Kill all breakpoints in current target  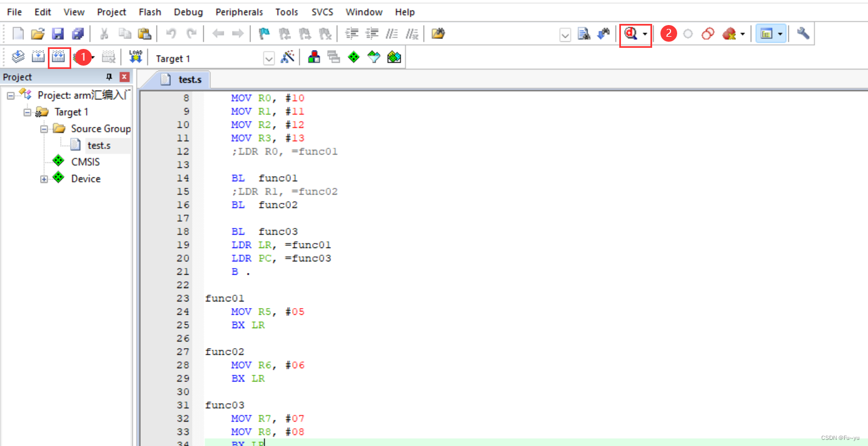pyautogui.click(x=729, y=34)
